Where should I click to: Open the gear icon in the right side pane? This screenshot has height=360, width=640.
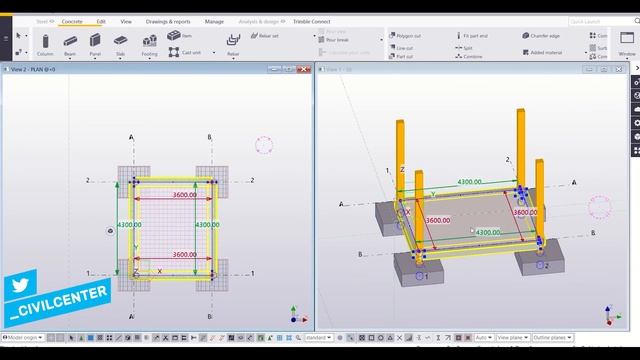click(636, 122)
